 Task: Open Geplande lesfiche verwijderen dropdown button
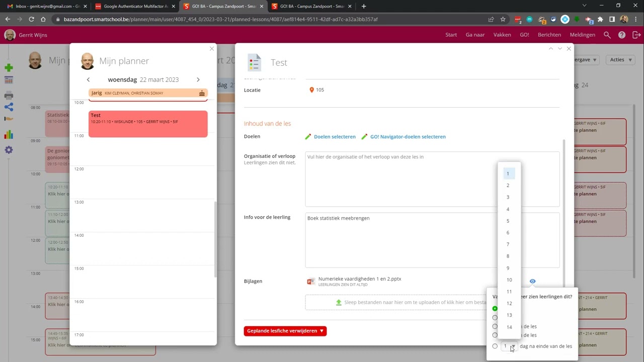[285, 331]
